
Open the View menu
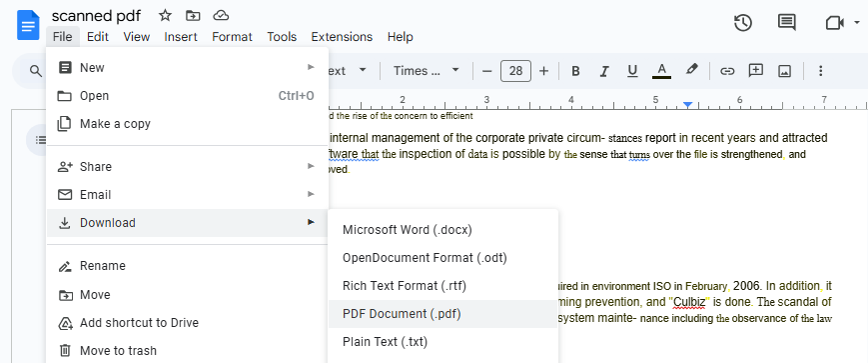tap(136, 37)
